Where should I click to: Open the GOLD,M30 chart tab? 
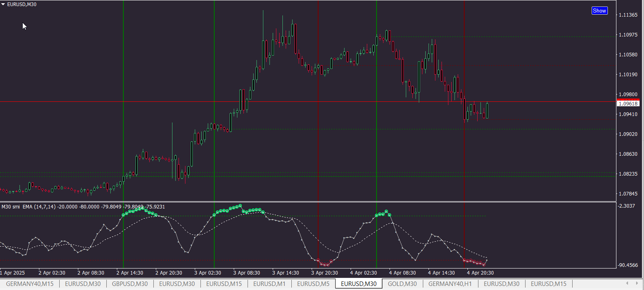click(402, 284)
